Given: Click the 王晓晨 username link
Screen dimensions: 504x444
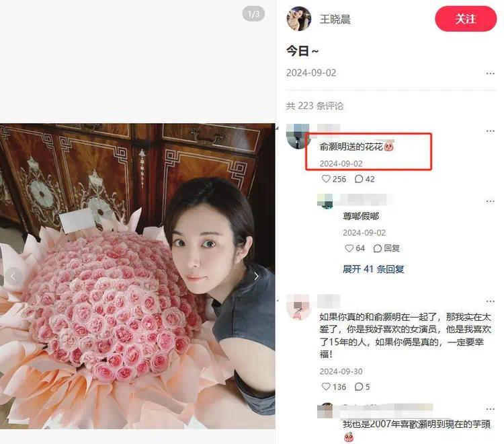Looking at the screenshot, I should [x=335, y=19].
